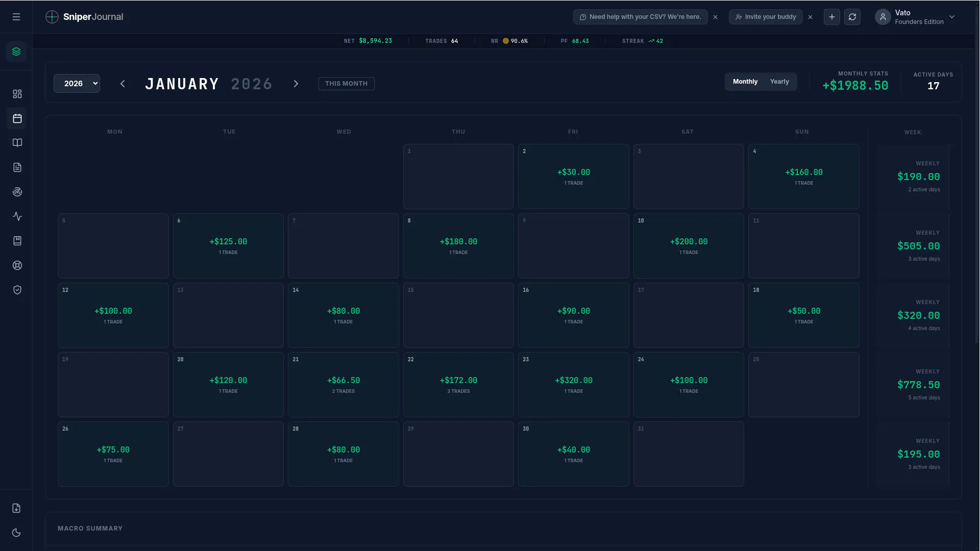Image resolution: width=980 pixels, height=551 pixels.
Task: Dismiss the CSV help banner
Action: (716, 17)
